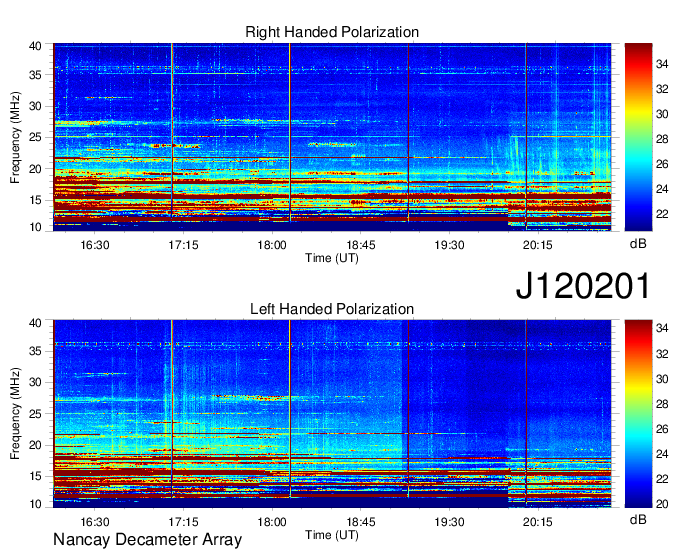Click the 19:30 tick label under top plot
The image size is (680, 552).
[x=449, y=245]
